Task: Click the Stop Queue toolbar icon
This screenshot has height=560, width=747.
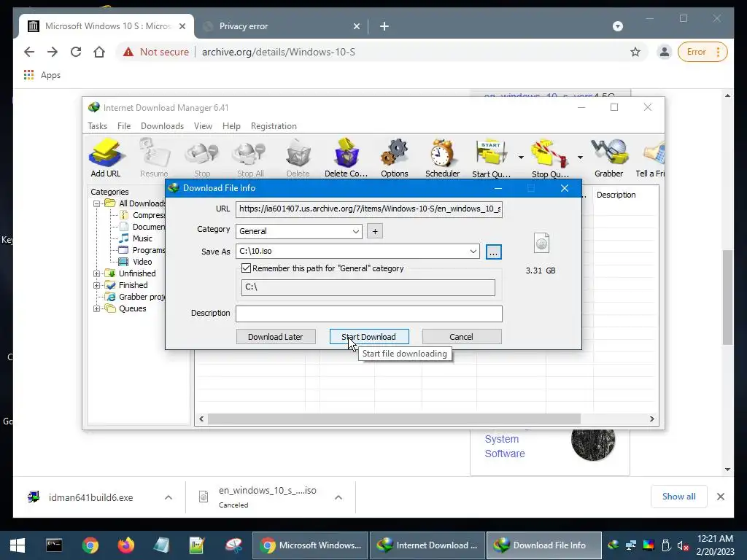Action: pyautogui.click(x=550, y=157)
